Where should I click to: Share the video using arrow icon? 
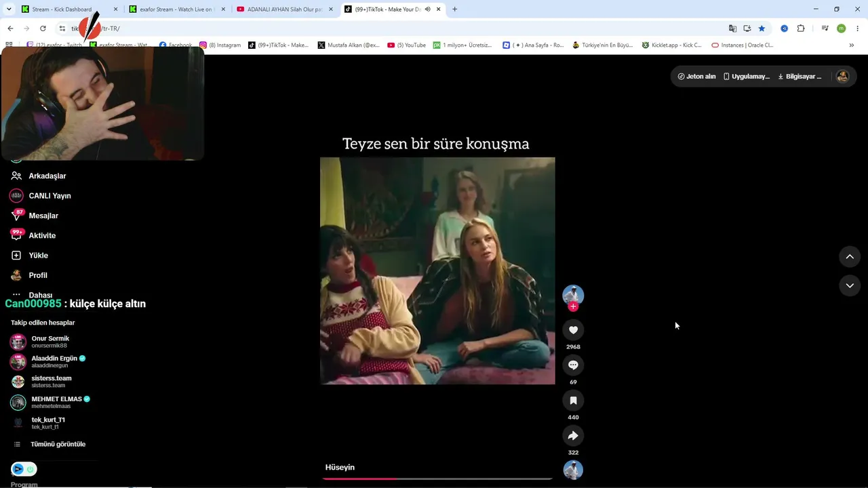click(x=573, y=436)
